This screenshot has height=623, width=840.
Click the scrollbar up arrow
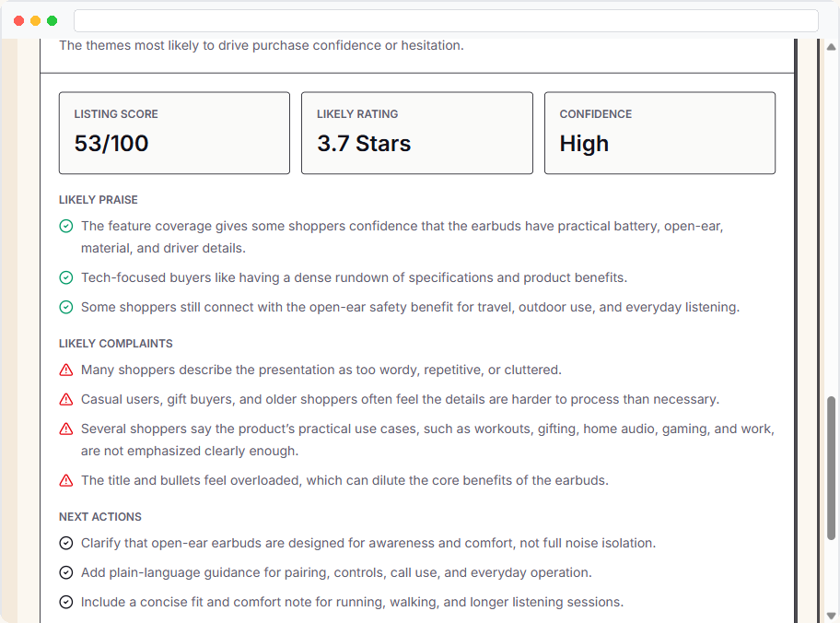pyautogui.click(x=831, y=47)
